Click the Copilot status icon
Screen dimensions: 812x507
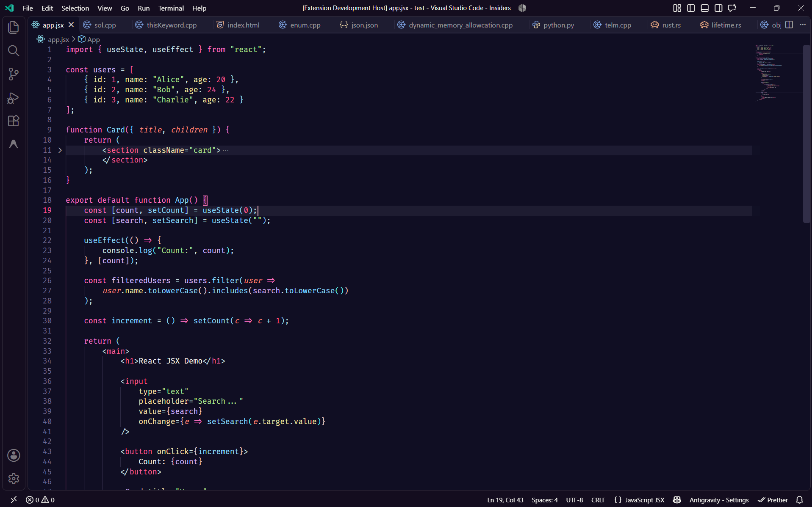pyautogui.click(x=677, y=500)
